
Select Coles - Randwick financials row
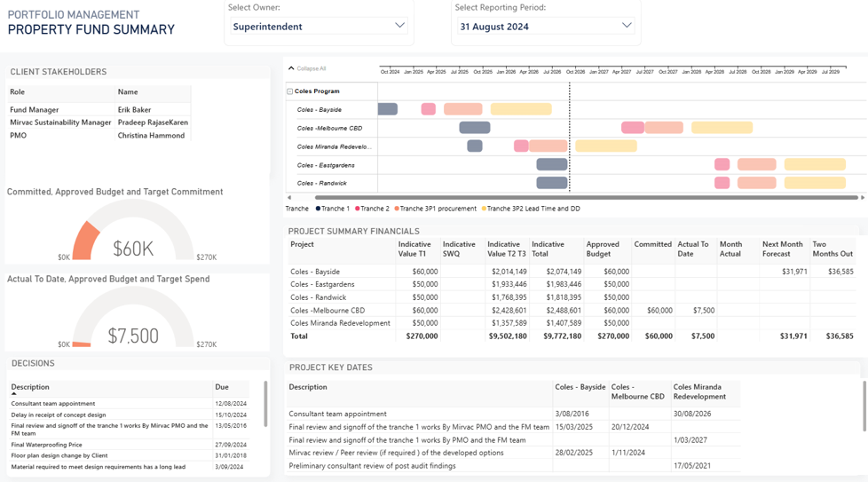pos(572,297)
